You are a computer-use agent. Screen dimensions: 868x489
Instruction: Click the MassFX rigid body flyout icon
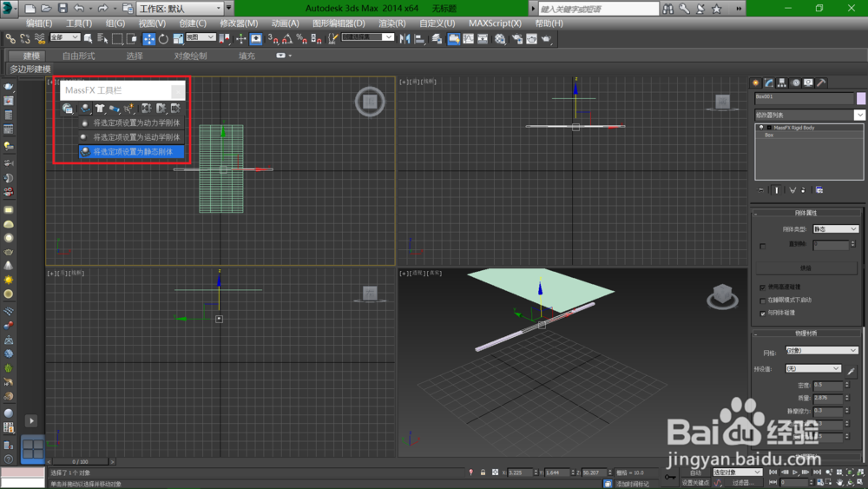[x=85, y=109]
